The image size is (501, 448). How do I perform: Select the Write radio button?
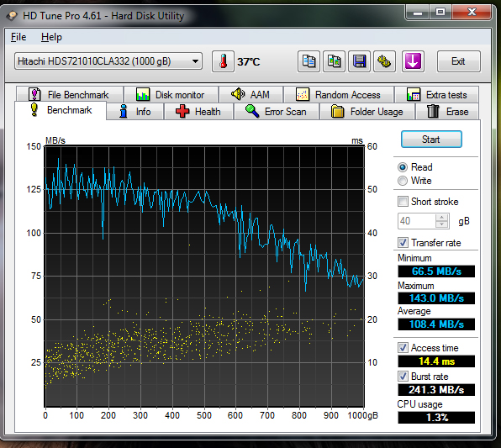[403, 181]
